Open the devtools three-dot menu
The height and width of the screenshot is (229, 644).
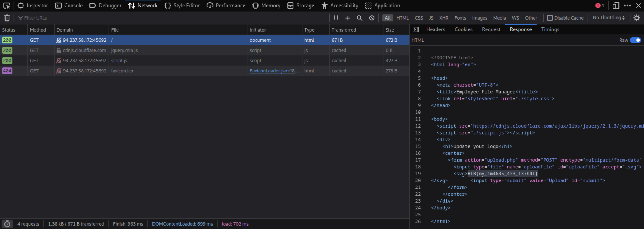[627, 6]
